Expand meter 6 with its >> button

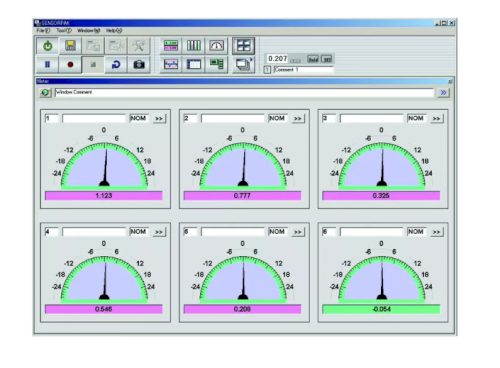(436, 232)
